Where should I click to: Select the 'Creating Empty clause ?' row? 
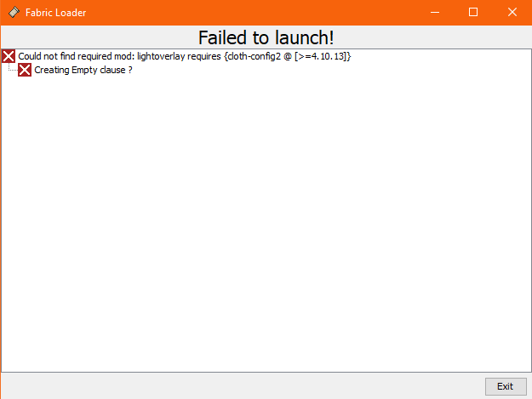coord(83,70)
